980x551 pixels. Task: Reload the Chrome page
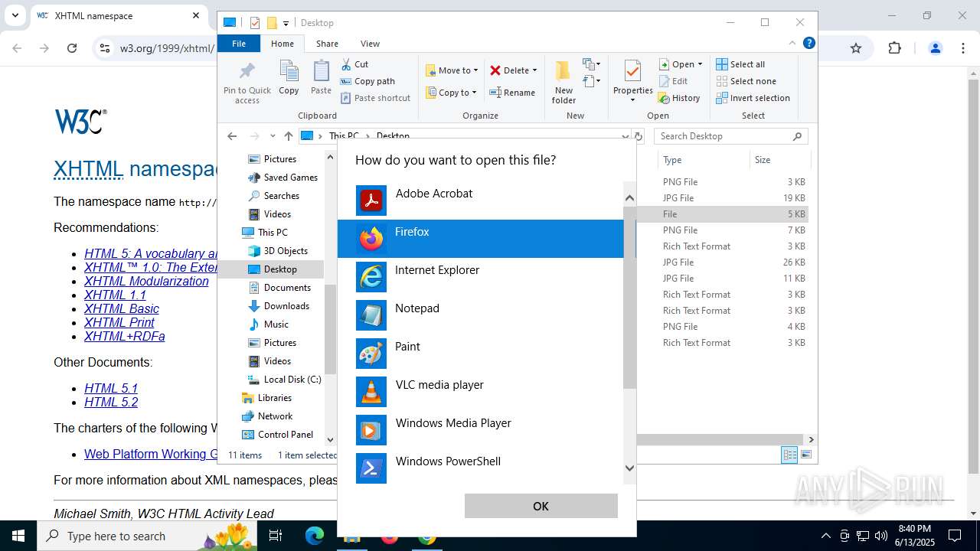point(72,48)
